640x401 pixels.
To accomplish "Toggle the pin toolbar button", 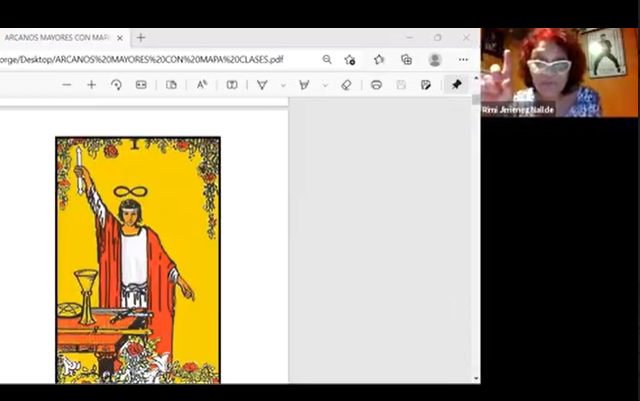I will point(456,85).
